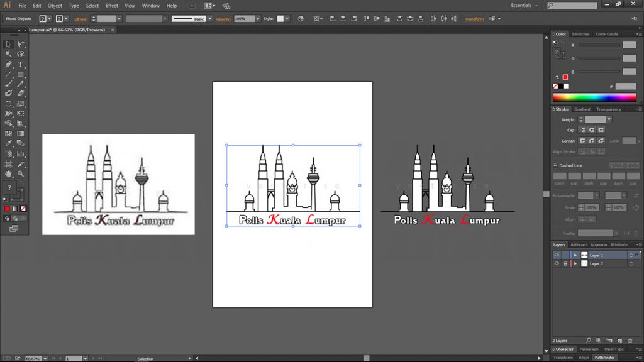Open the Basic brush definition dropdown

[x=209, y=19]
